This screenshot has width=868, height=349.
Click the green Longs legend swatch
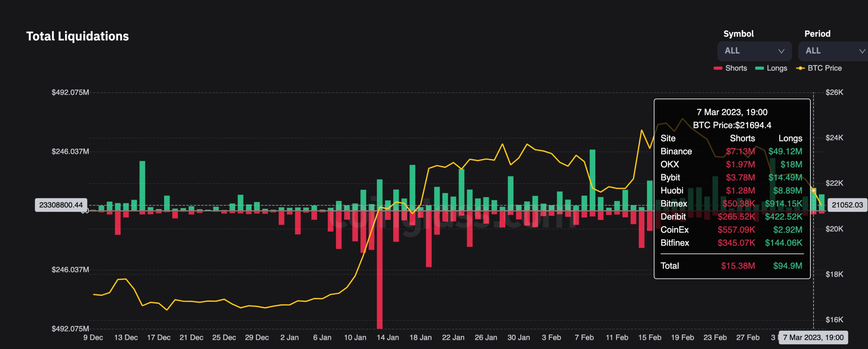coord(759,68)
